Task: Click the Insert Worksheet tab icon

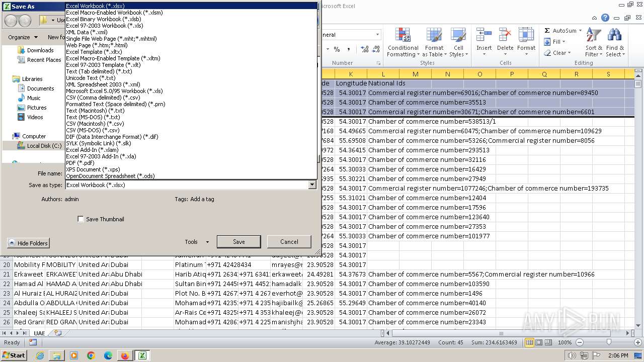Action: [x=58, y=333]
